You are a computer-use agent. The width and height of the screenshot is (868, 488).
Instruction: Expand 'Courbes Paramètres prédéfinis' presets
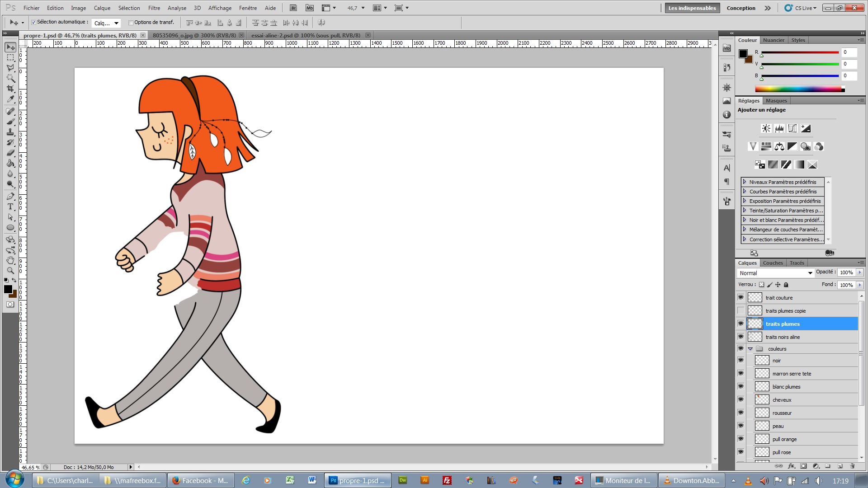[745, 192]
